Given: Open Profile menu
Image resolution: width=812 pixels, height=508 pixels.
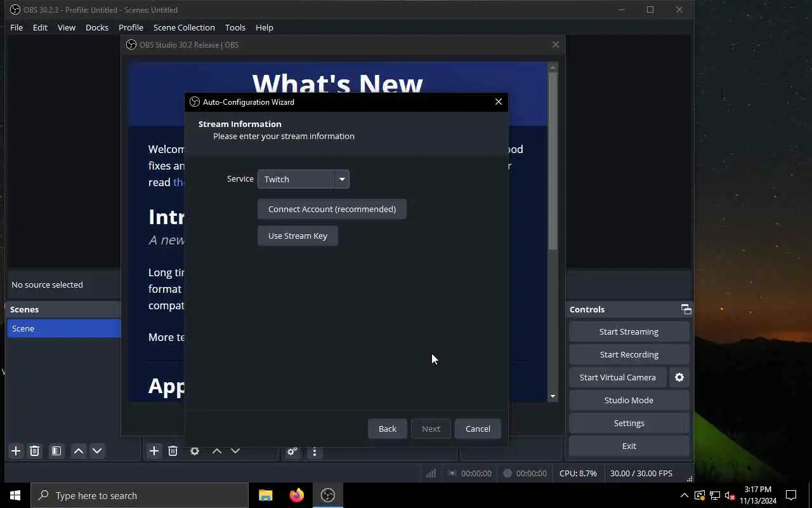Looking at the screenshot, I should [131, 27].
